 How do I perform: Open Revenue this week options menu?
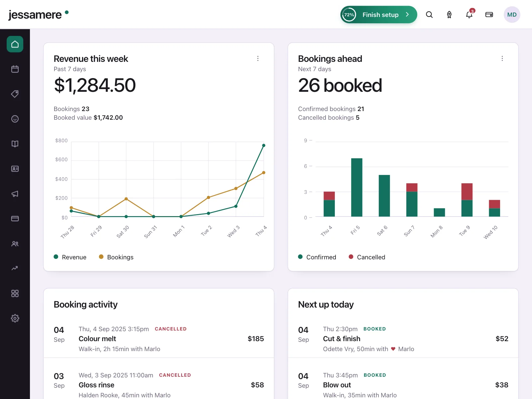click(258, 59)
